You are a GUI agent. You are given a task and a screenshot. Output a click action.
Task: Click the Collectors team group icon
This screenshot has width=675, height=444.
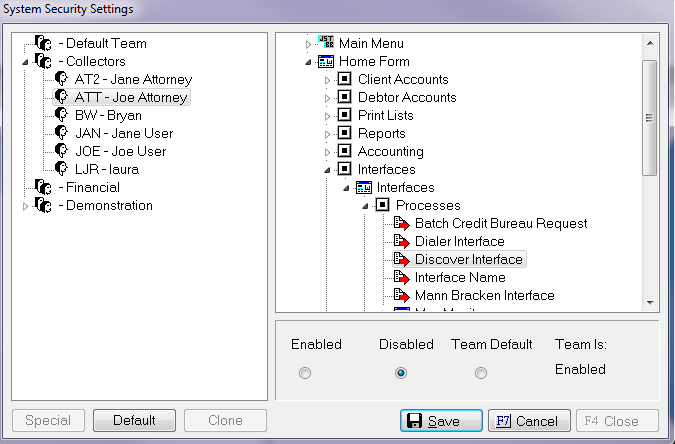click(43, 62)
